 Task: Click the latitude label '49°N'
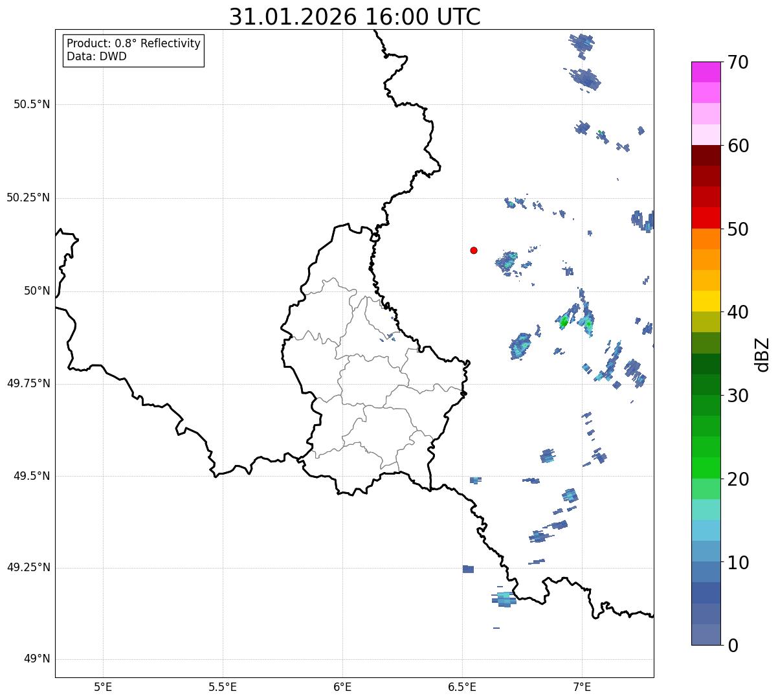click(37, 659)
